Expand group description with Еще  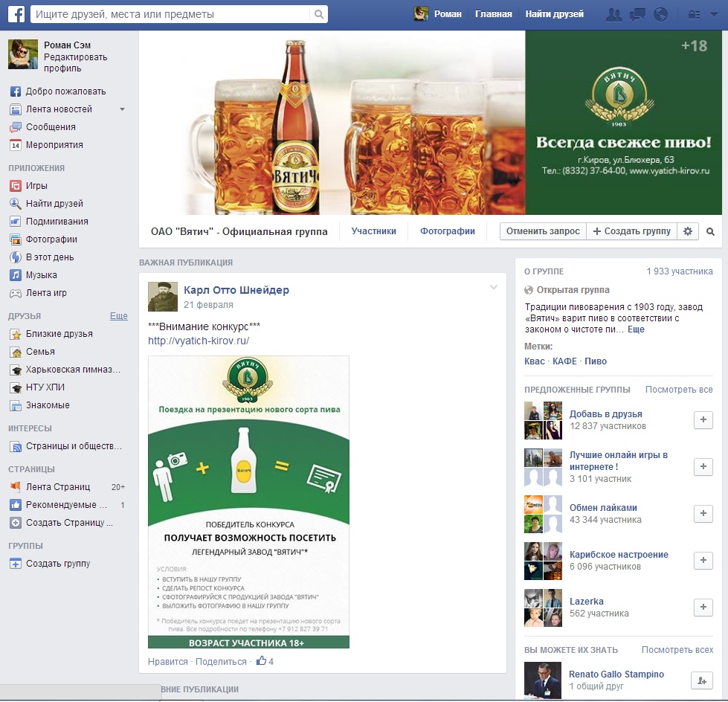(636, 329)
